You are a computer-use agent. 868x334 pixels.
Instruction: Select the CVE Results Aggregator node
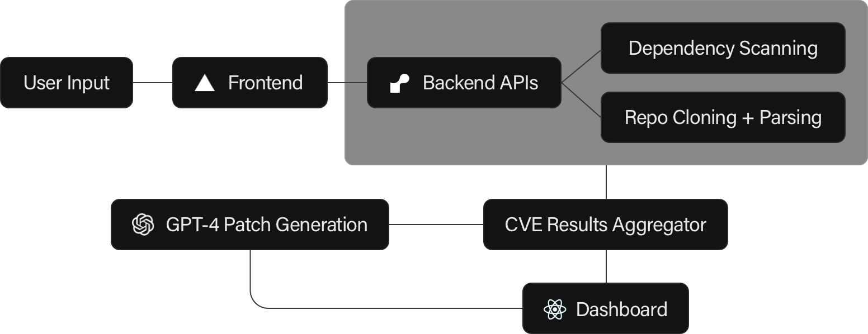point(605,225)
